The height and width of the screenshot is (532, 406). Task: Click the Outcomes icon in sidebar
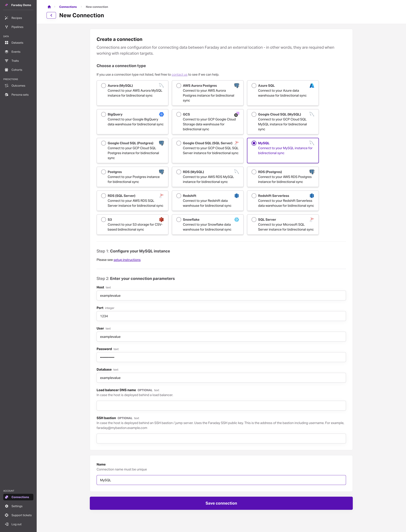click(7, 86)
